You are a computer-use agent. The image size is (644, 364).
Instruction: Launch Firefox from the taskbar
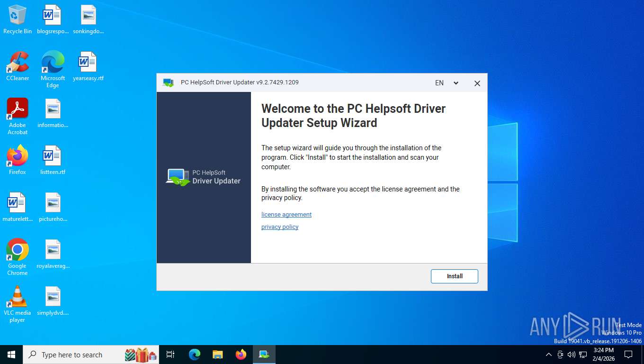[241, 355]
